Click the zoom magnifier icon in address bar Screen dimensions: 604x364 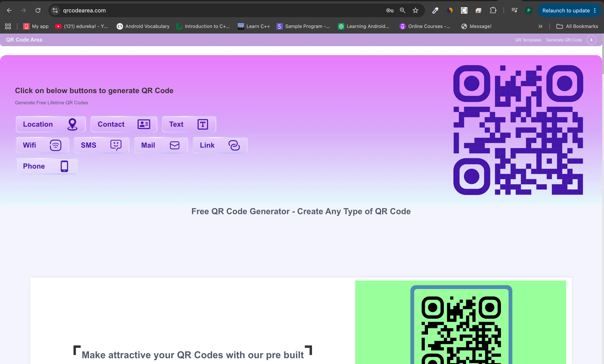coord(402,10)
